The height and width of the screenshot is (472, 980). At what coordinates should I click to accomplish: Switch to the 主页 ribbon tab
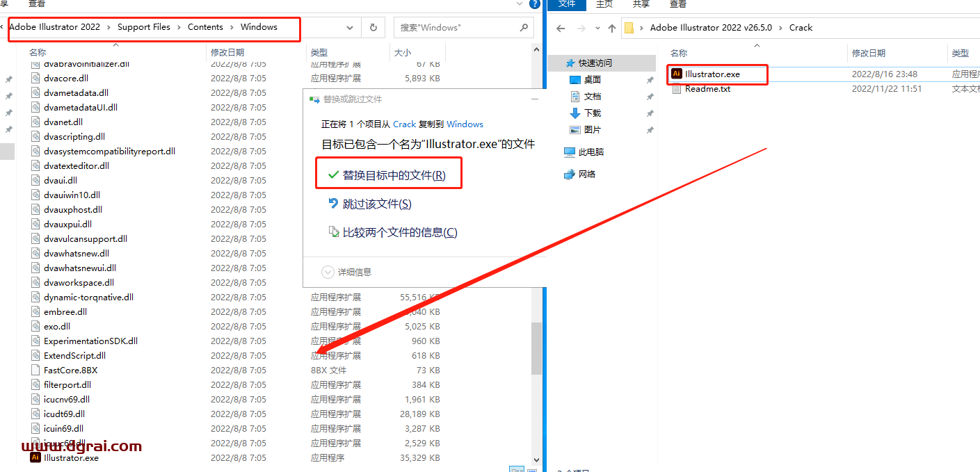604,4
